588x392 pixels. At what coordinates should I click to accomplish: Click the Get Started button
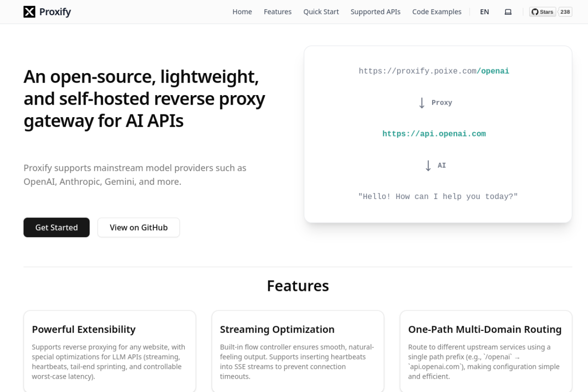57,227
